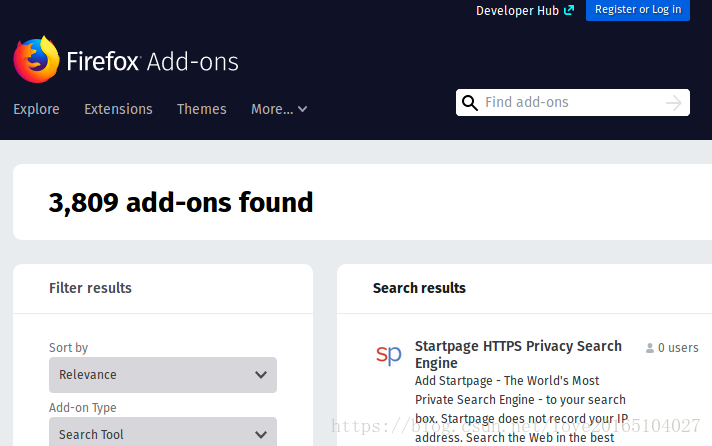Expand the More... menu

click(279, 109)
